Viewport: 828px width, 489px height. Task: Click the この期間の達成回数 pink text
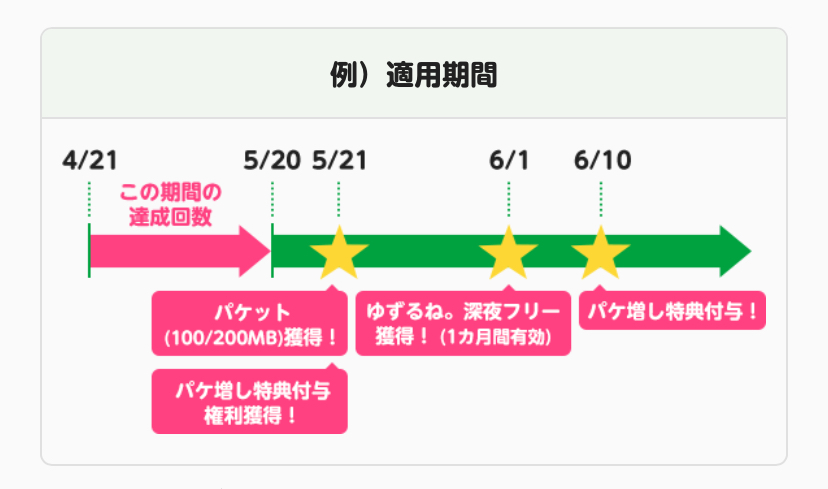pyautogui.click(x=170, y=204)
